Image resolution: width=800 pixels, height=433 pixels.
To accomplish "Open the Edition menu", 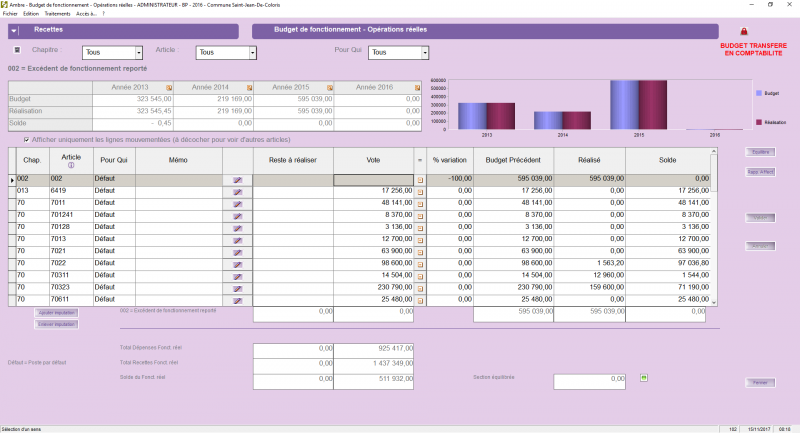I will click(x=31, y=14).
